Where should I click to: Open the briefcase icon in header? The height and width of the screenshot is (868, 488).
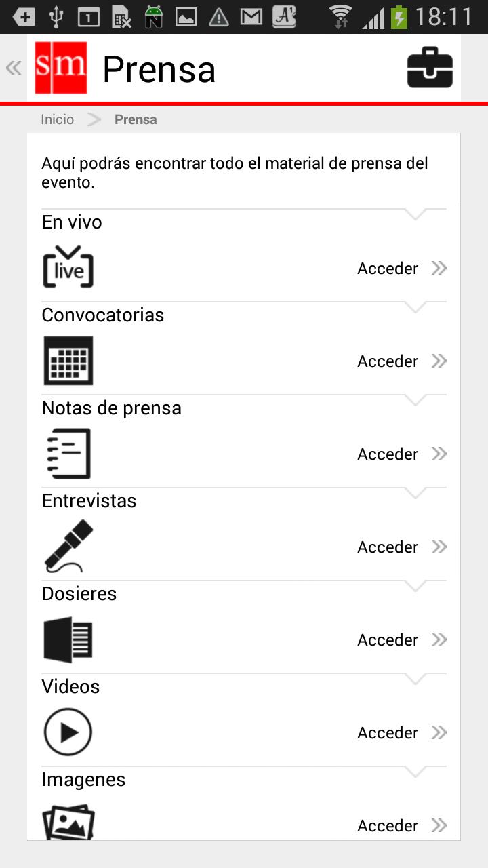[x=430, y=68]
